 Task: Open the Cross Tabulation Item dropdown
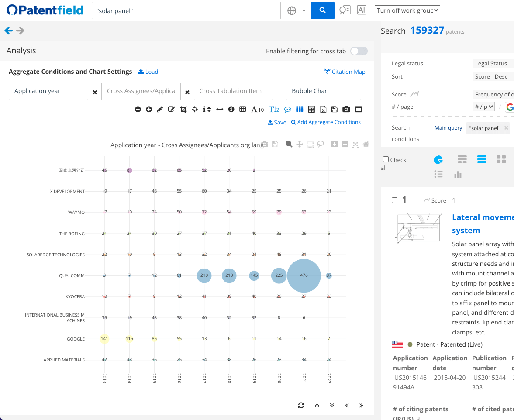point(233,91)
